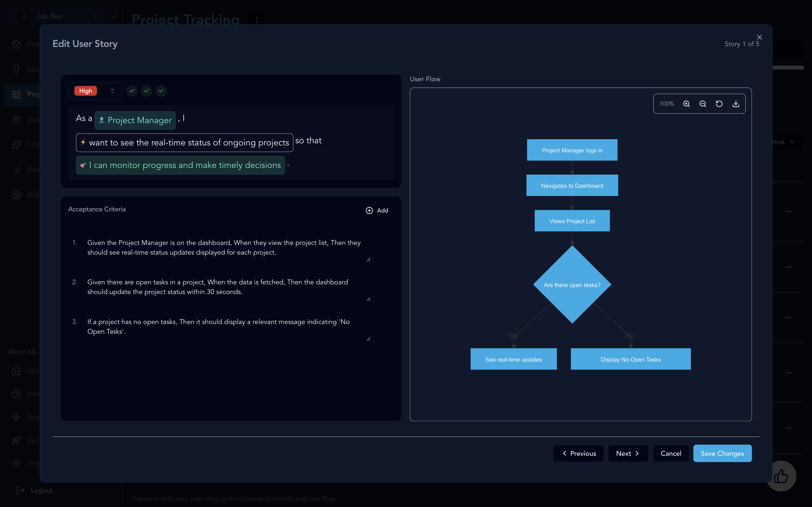Download the user flow diagram
812x507 pixels.
point(735,104)
